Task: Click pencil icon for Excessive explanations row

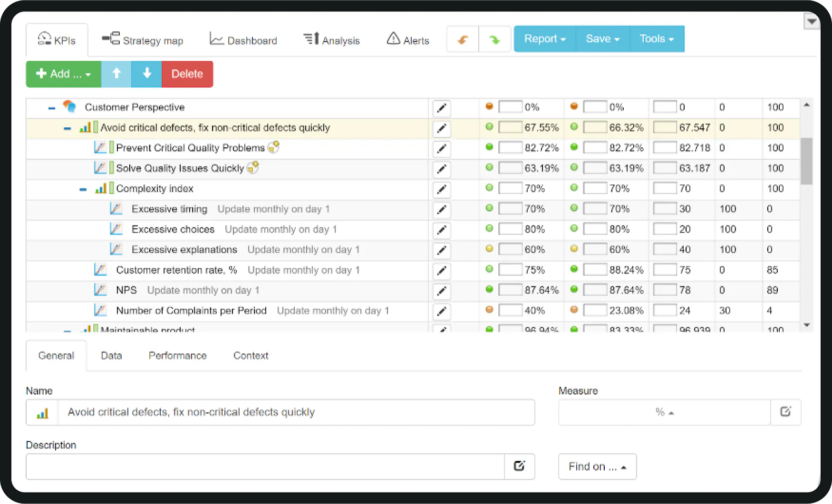Action: 442,250
